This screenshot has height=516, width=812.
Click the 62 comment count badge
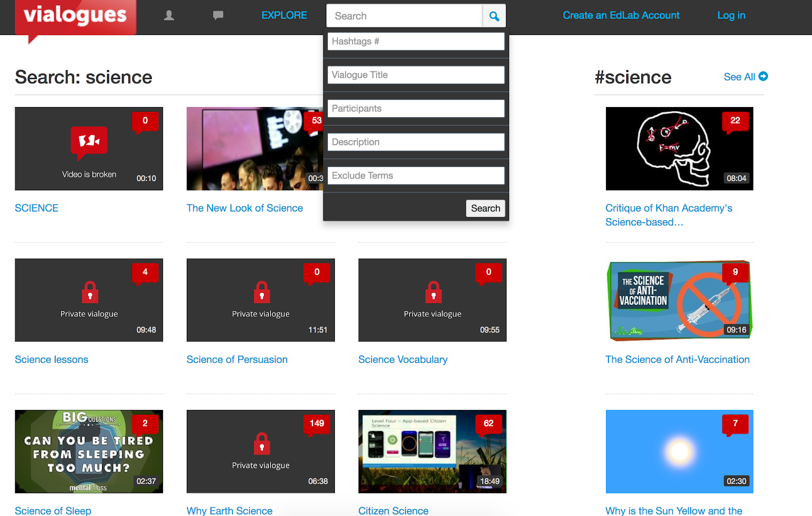click(x=489, y=424)
